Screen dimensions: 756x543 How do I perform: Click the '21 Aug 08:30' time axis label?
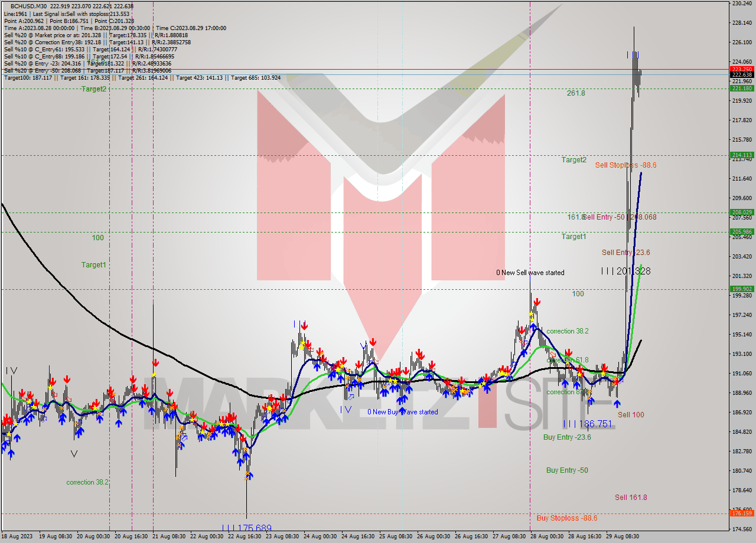(x=170, y=537)
